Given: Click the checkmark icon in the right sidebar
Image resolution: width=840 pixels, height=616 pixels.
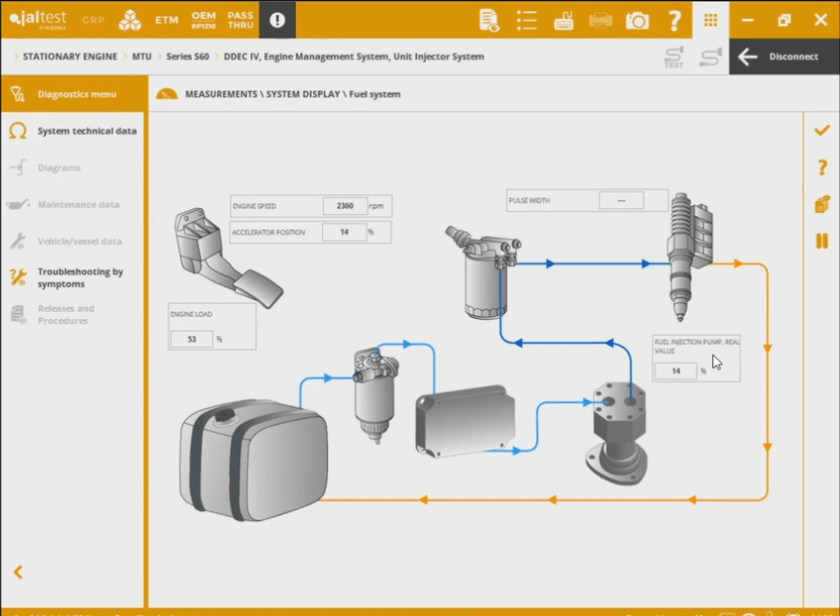Looking at the screenshot, I should point(822,130).
